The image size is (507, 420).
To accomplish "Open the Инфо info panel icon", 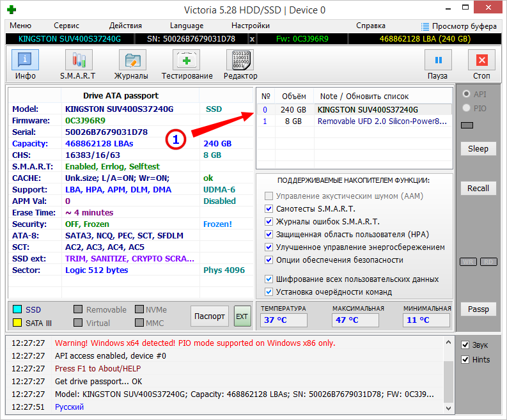I will (x=25, y=60).
